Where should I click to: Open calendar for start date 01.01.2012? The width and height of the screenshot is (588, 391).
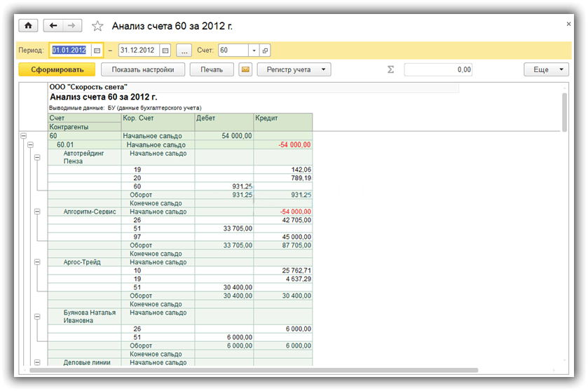tap(97, 50)
